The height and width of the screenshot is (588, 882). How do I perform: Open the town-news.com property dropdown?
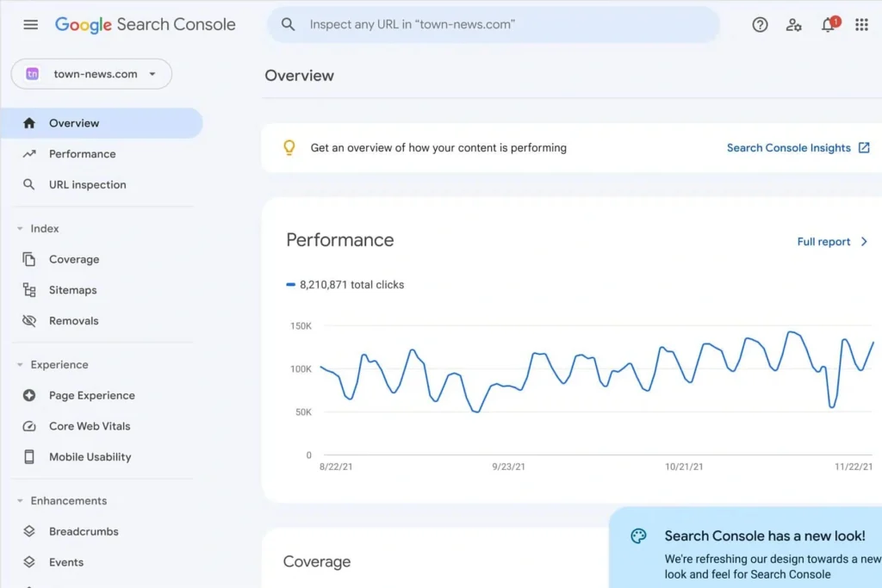point(91,74)
